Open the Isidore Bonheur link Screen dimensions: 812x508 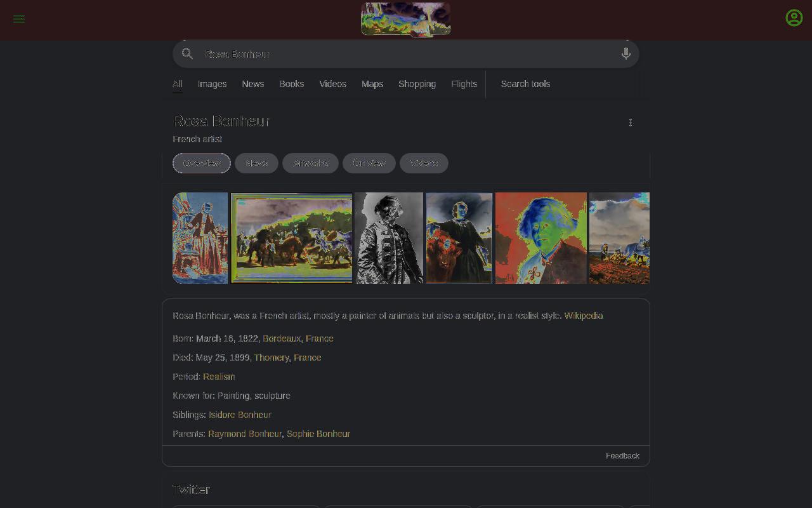tap(240, 415)
